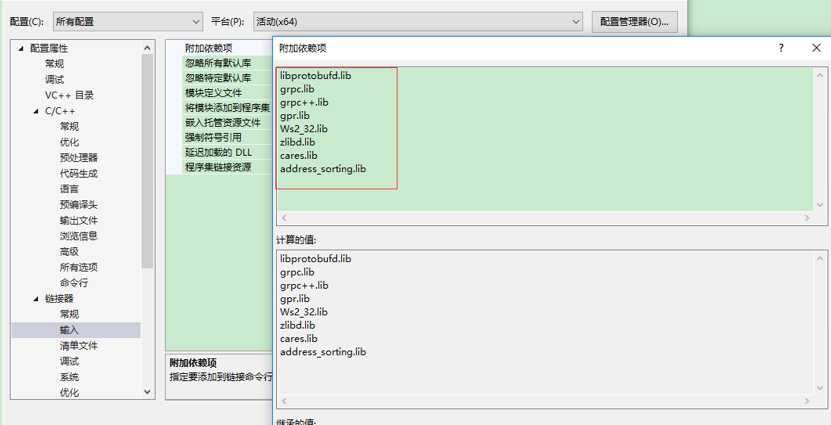Click grpc++.lib line in the edit box

[x=304, y=102]
